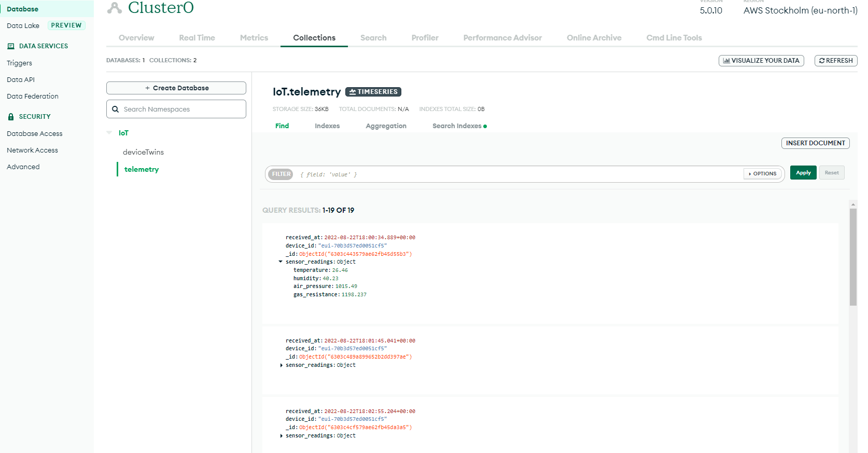
Task: Click the temperature value 26.46
Action: click(340, 270)
